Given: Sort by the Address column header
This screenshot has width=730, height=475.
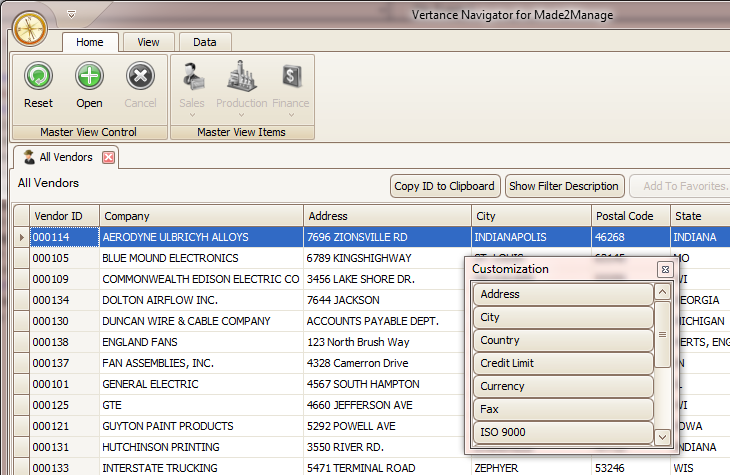Looking at the screenshot, I should [x=387, y=216].
